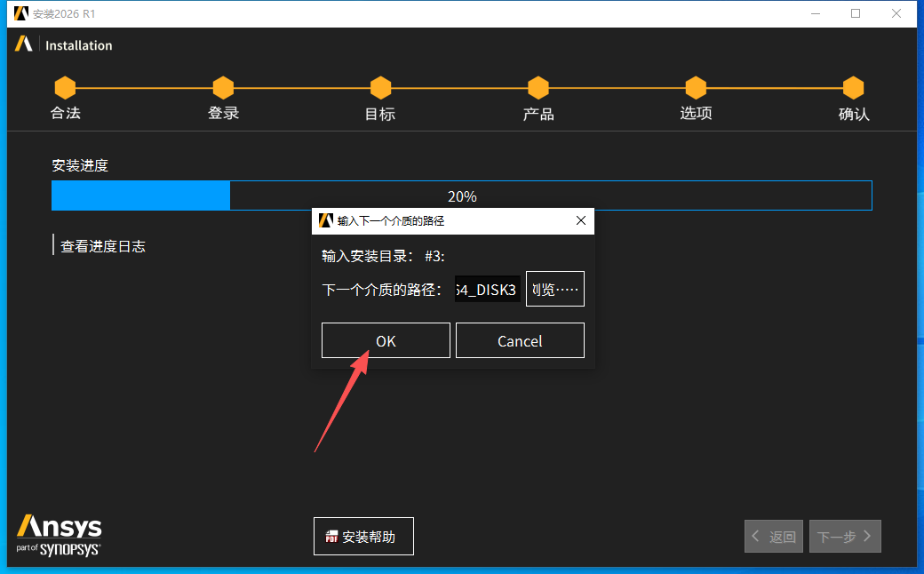
Task: Select the DISK3 path input field
Action: [x=487, y=288]
